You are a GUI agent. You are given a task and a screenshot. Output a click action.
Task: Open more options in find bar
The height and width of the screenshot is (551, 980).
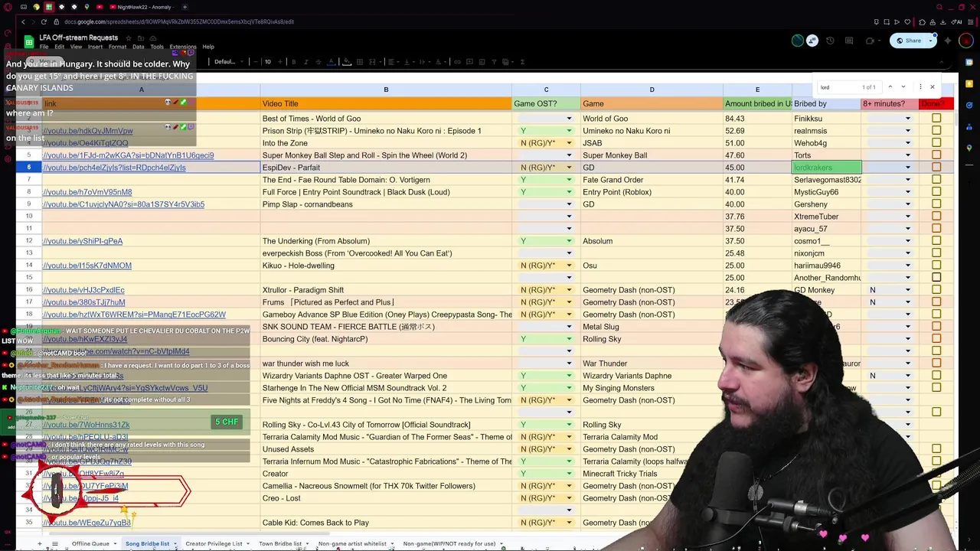[920, 87]
